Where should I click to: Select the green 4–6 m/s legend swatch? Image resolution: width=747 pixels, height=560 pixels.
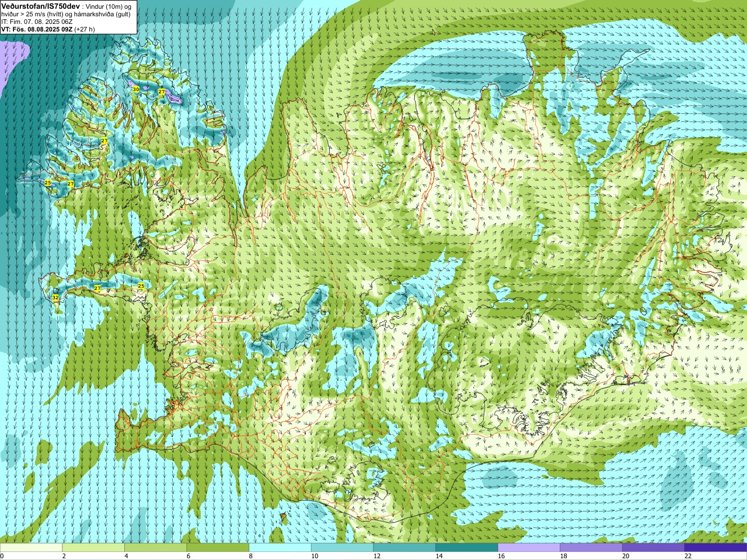(x=155, y=548)
